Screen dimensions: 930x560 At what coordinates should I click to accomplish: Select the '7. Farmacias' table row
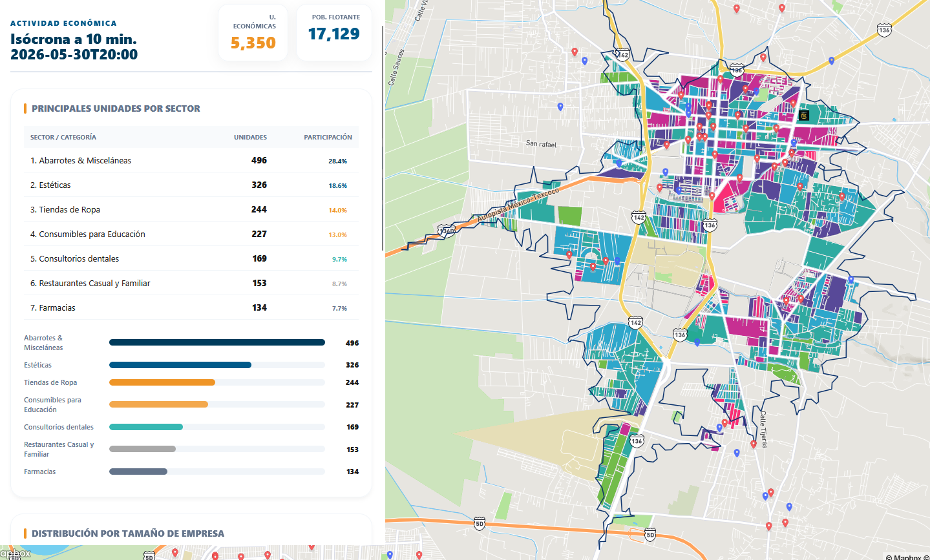coord(191,308)
